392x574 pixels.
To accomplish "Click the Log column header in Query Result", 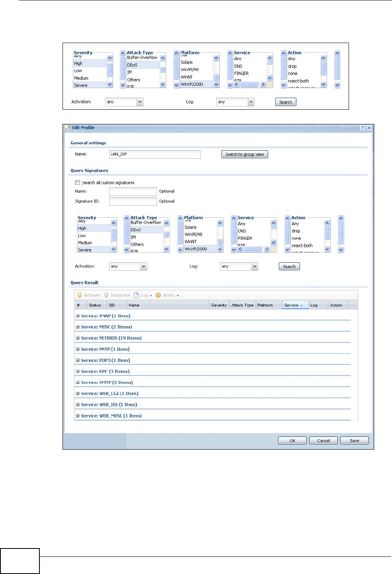I will point(318,305).
